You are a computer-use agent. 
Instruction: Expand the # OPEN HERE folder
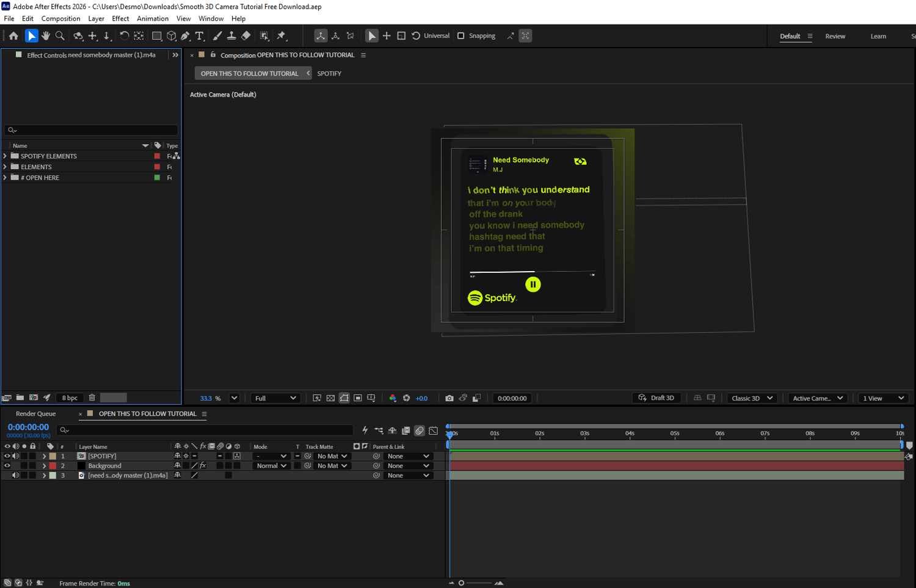click(5, 178)
